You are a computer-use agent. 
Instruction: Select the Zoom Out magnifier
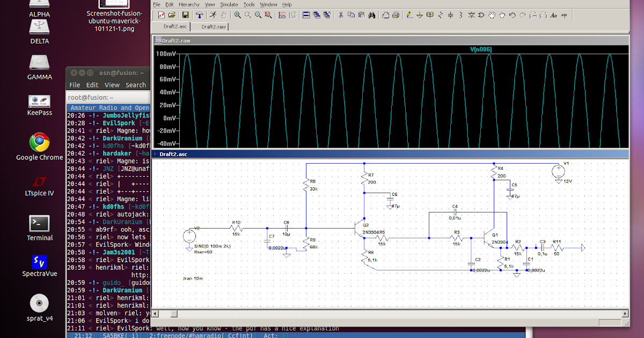[x=258, y=15]
